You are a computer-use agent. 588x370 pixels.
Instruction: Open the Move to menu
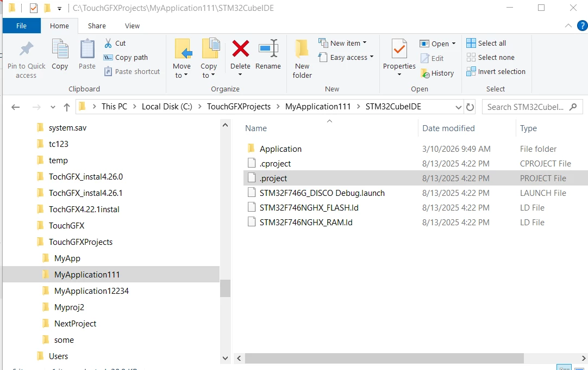point(182,59)
